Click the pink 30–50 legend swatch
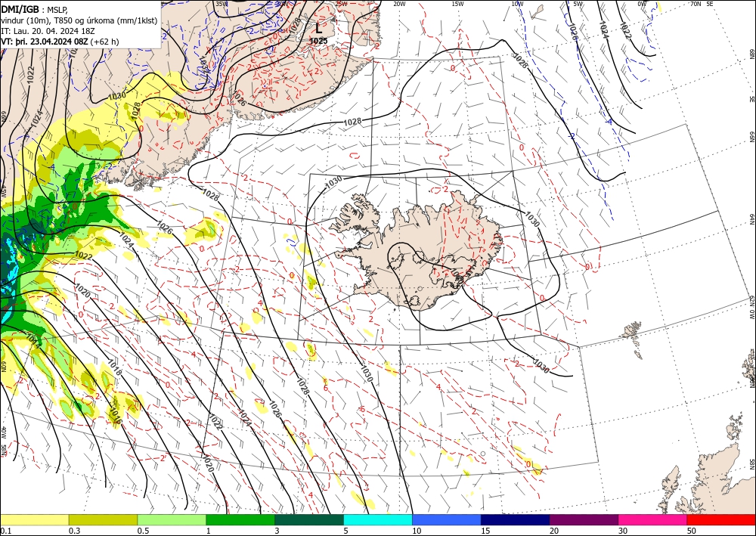756x536 pixels. point(653,519)
